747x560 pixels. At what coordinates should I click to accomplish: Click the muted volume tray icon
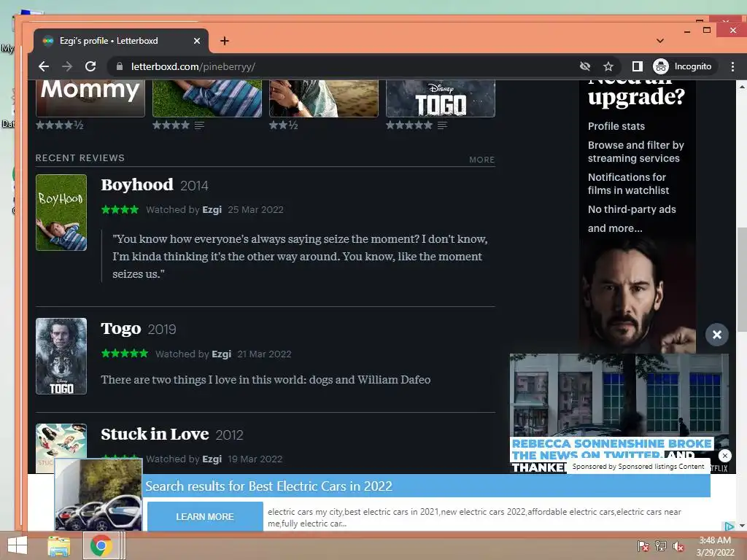[x=678, y=546]
